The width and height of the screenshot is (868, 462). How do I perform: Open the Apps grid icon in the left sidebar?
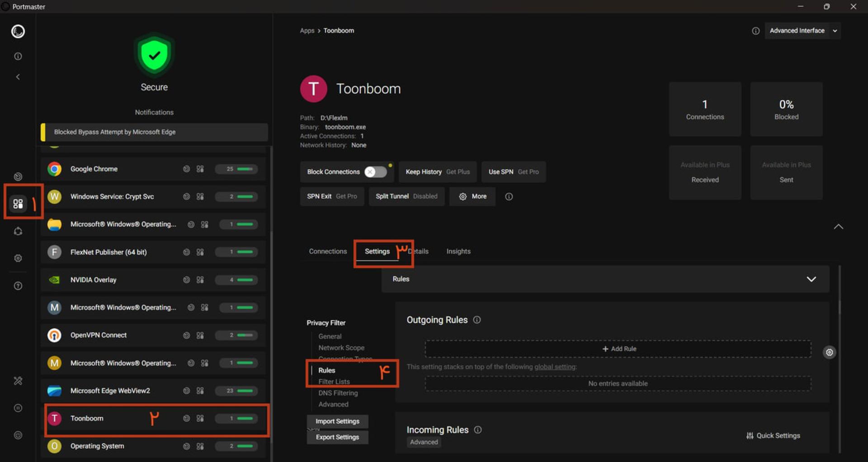18,204
